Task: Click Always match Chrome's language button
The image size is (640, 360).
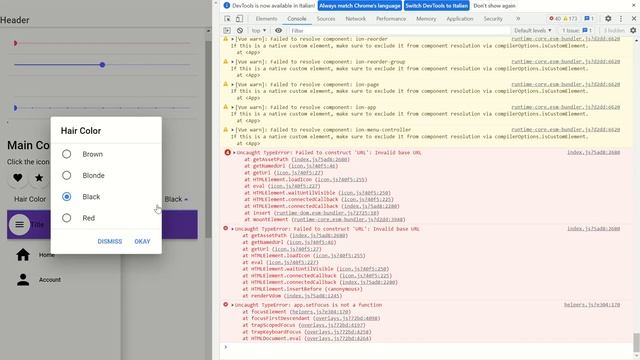Action: (x=360, y=6)
